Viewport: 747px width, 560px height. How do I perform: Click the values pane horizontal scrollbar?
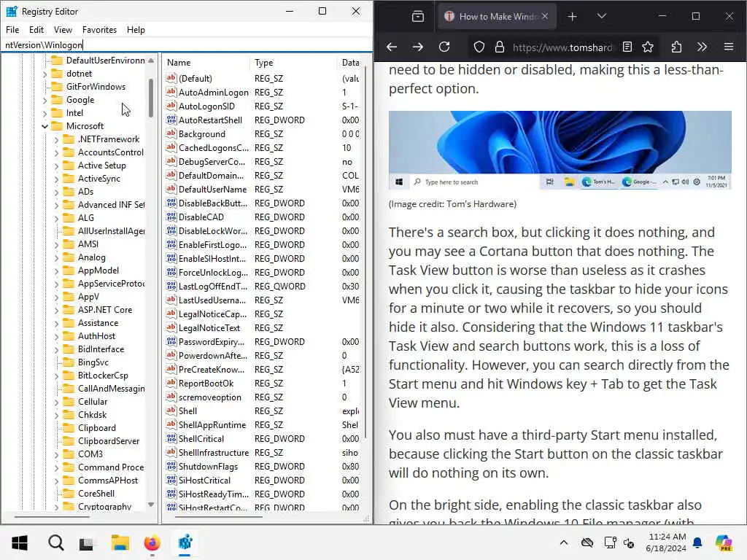(219, 517)
